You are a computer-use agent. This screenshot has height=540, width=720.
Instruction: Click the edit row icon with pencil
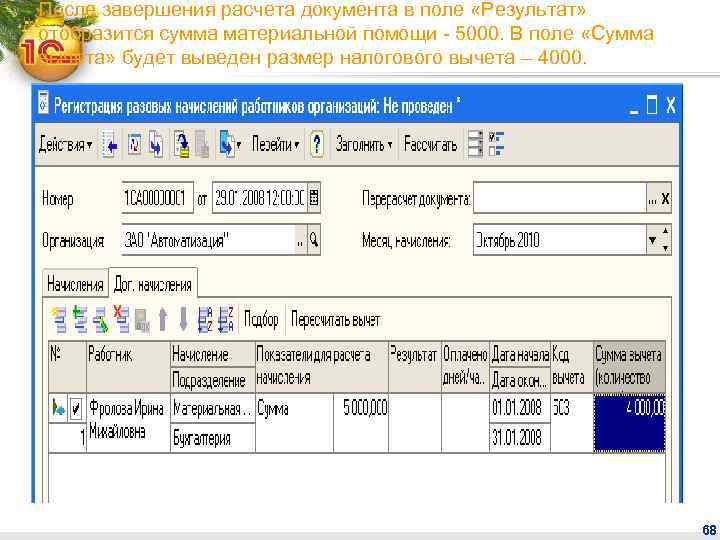pos(101,320)
